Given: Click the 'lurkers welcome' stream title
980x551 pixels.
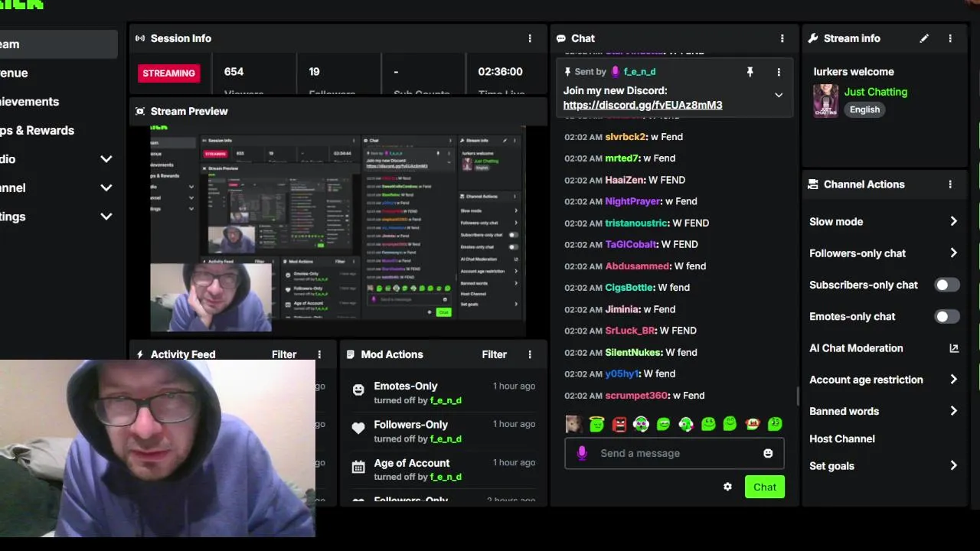Looking at the screenshot, I should coord(854,72).
